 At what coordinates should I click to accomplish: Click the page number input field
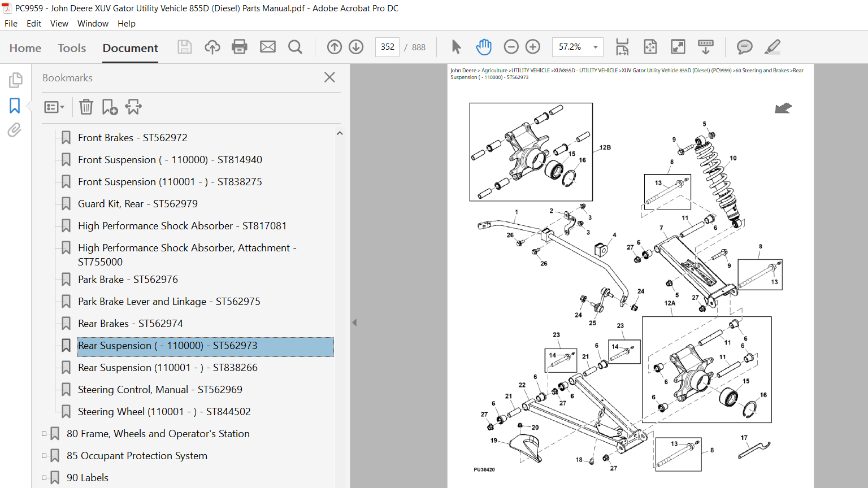[388, 47]
